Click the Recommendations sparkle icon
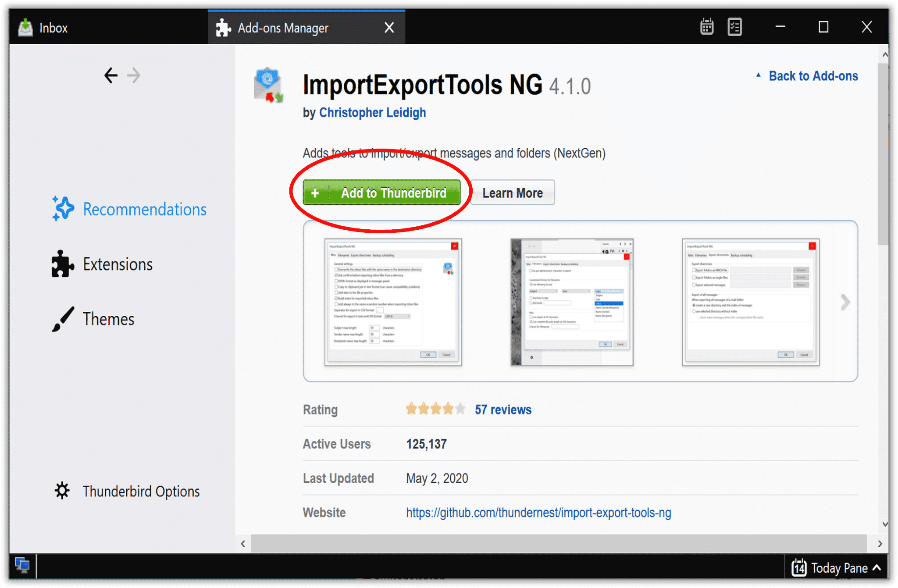This screenshot has height=588, width=898. [62, 208]
